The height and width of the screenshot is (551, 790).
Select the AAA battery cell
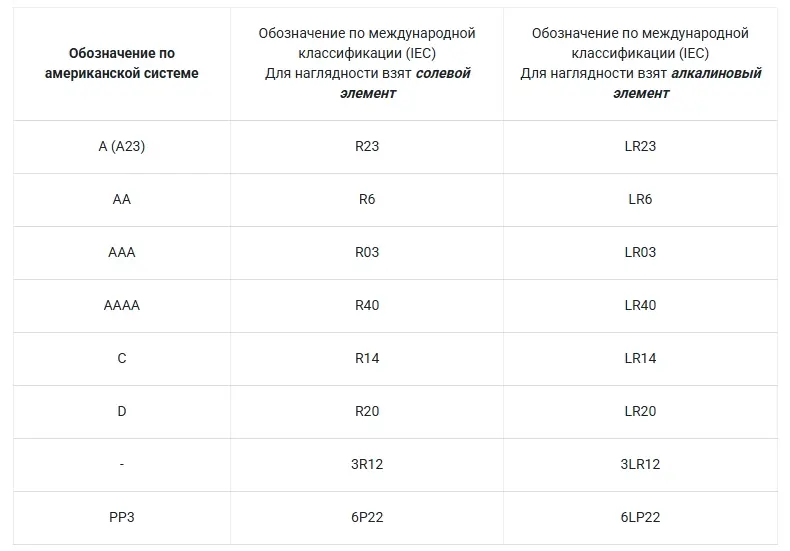tap(121, 252)
